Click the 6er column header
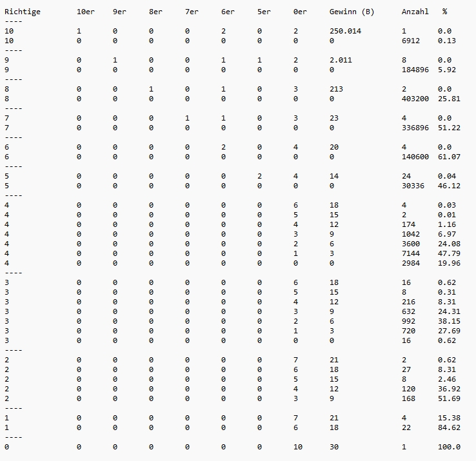The image size is (476, 461). point(228,12)
